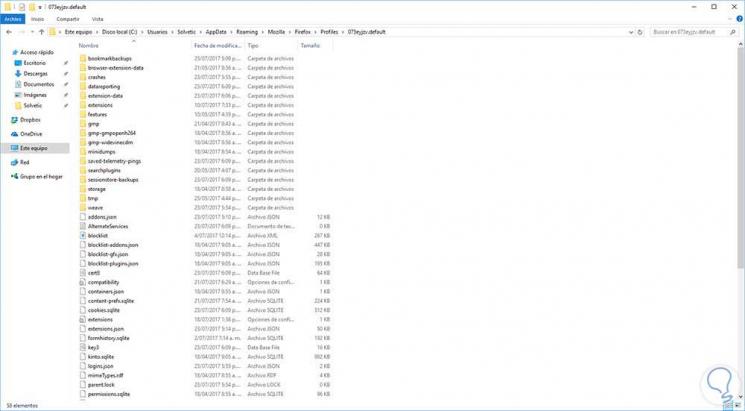Screen dimensions: 745x411
Task: Click the file name formhistory.sqlite
Action: 108,338
